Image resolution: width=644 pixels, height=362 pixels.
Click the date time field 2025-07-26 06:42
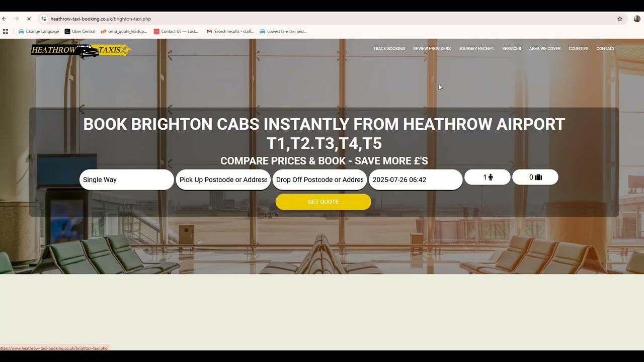point(416,179)
